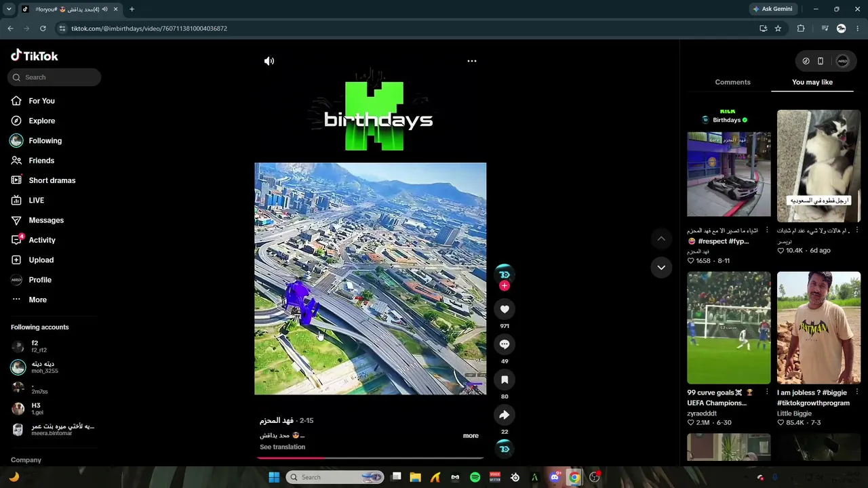Viewport: 868px width, 488px height.
Task: Open the 99 curve goals video thumbnail
Action: tap(729, 328)
